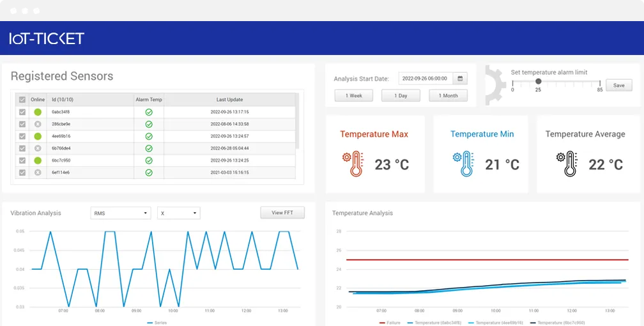Click the green online status of sensor 0abc34f8
Image resolution: width=644 pixels, height=326 pixels.
[38, 112]
